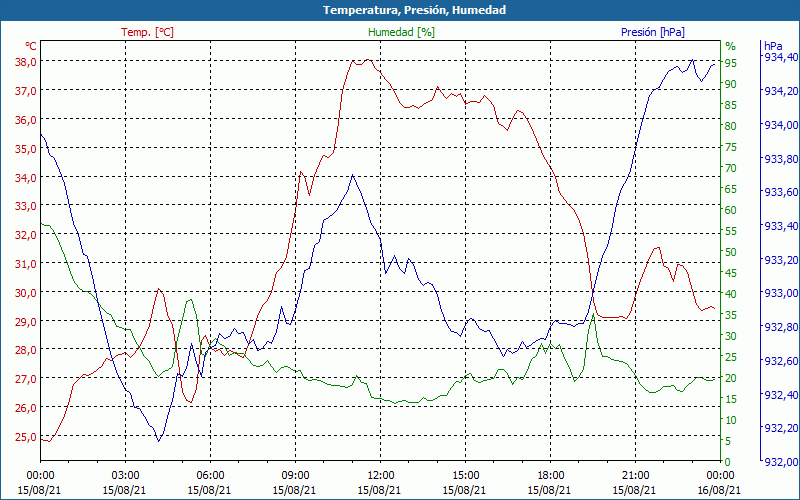Screen dimensions: 800x500
Task: Select the 932,80 pressure axis tick
Action: 780,327
